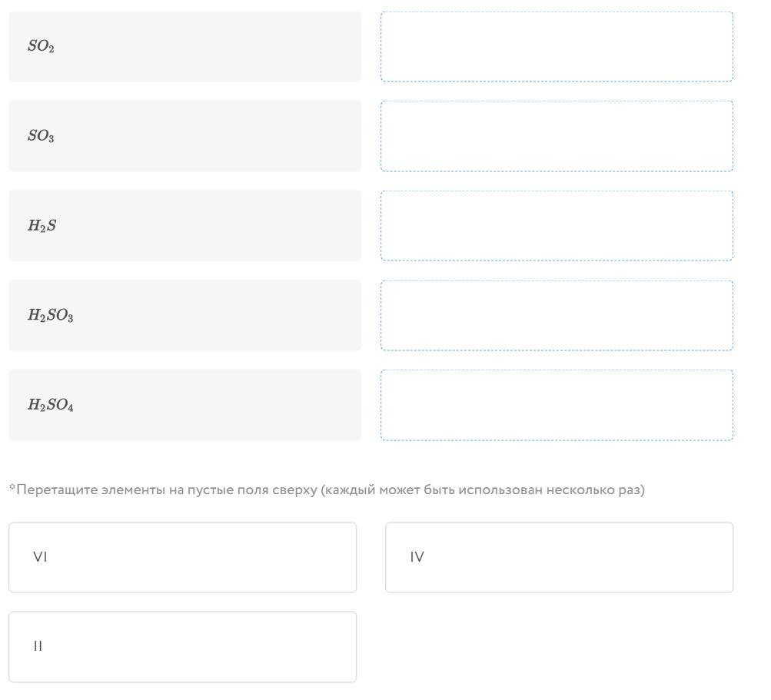Click the empty drop field beside H2SO3

click(x=557, y=316)
